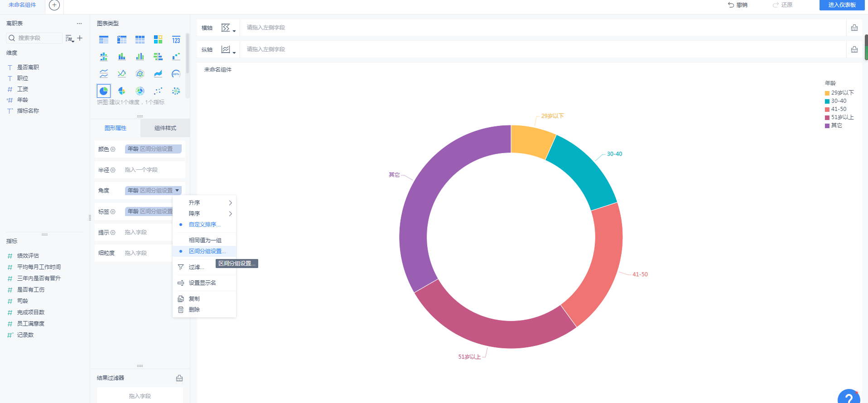
Task: Select the 员工满意度 indicator field
Action: pos(31,324)
